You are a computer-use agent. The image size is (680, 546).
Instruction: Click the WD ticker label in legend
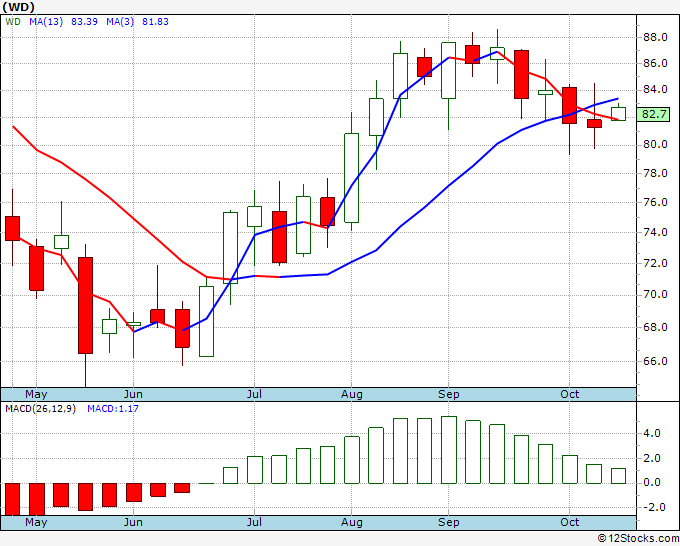click(13, 22)
